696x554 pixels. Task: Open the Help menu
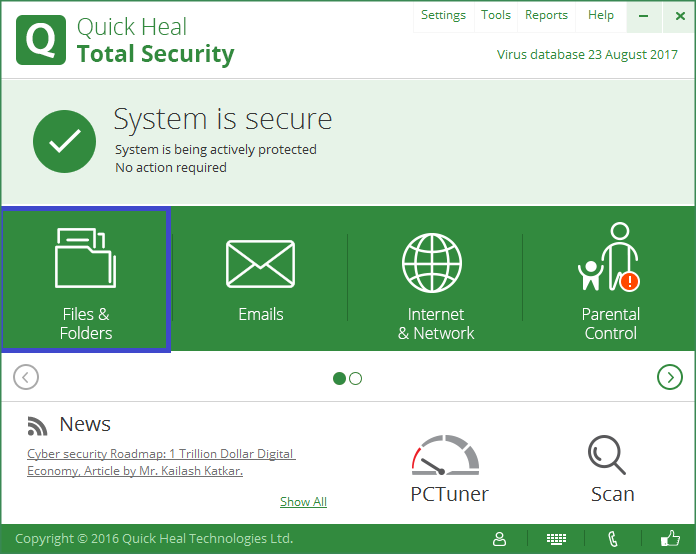click(x=601, y=16)
